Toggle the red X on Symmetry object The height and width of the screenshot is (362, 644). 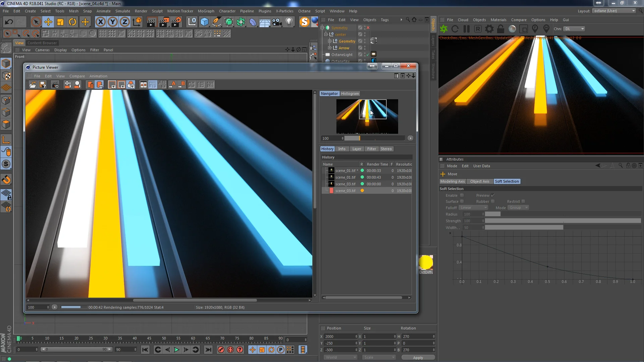pyautogui.click(x=368, y=28)
